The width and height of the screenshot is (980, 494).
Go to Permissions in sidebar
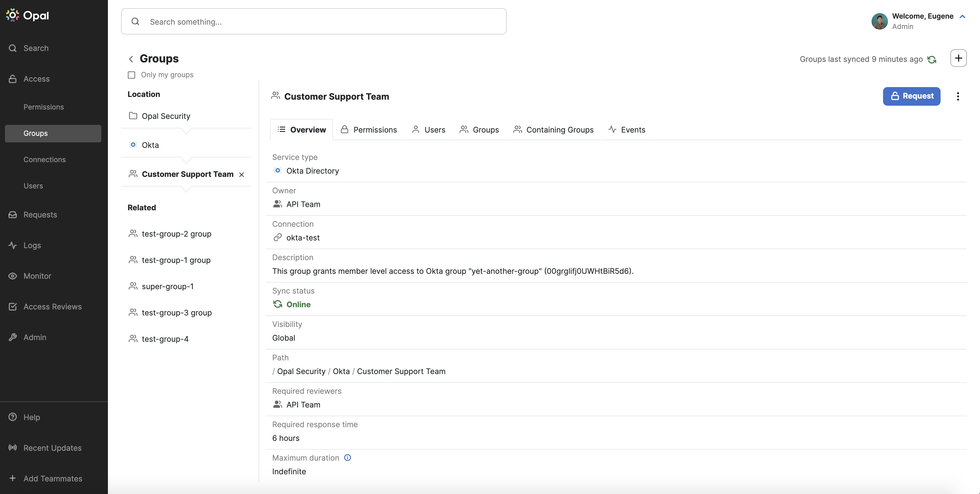pos(44,107)
